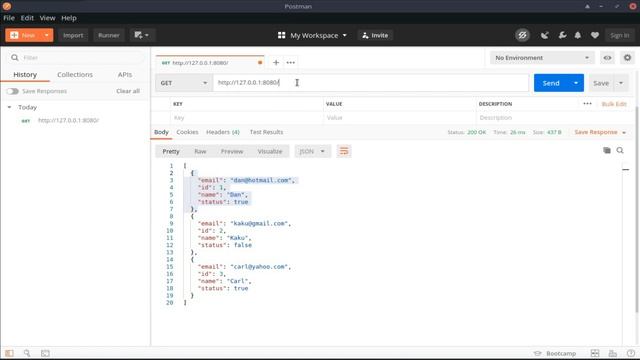The image size is (640, 360).
Task: Switch to two-pane layout icon
Action: pos(595,353)
